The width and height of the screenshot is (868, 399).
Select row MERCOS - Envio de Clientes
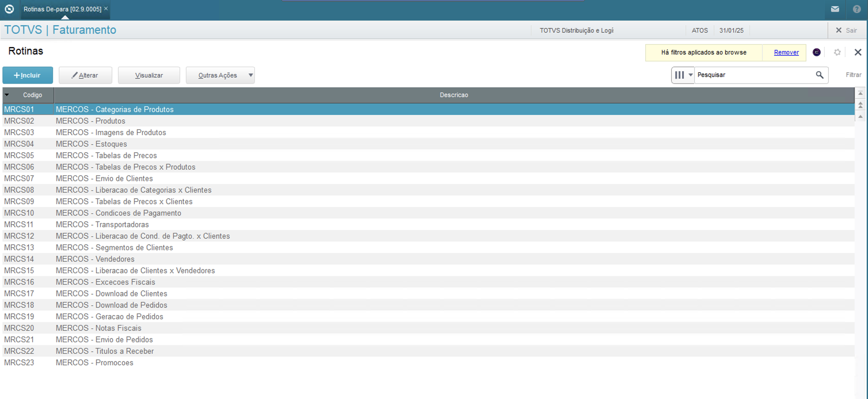pyautogui.click(x=428, y=178)
